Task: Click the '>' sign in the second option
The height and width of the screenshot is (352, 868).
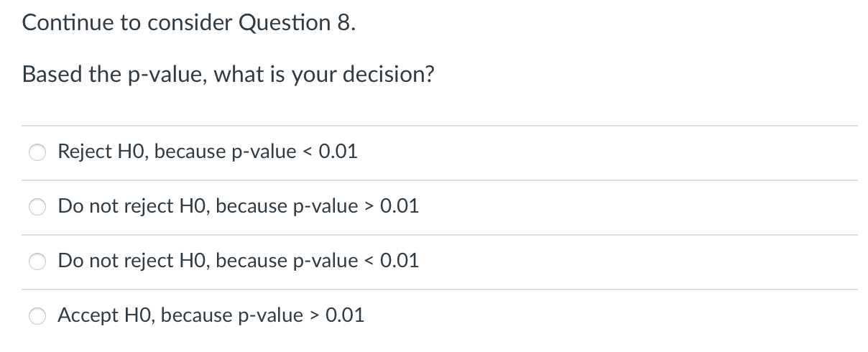Action: click(366, 206)
